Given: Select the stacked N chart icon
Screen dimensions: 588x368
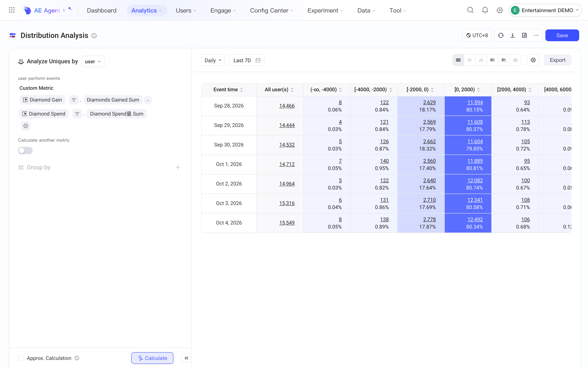Looking at the screenshot, I should [x=492, y=60].
